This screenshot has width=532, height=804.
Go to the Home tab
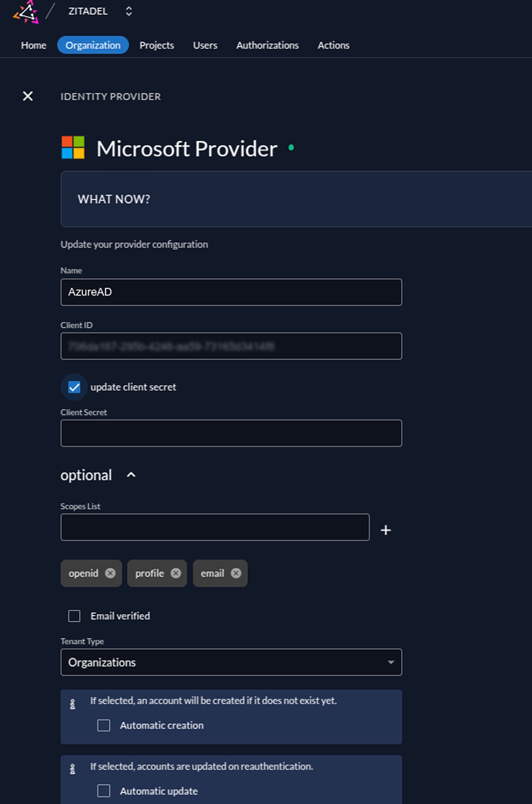tap(34, 45)
